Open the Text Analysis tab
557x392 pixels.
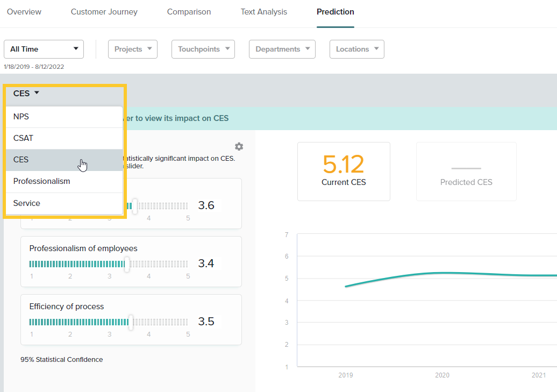[263, 12]
